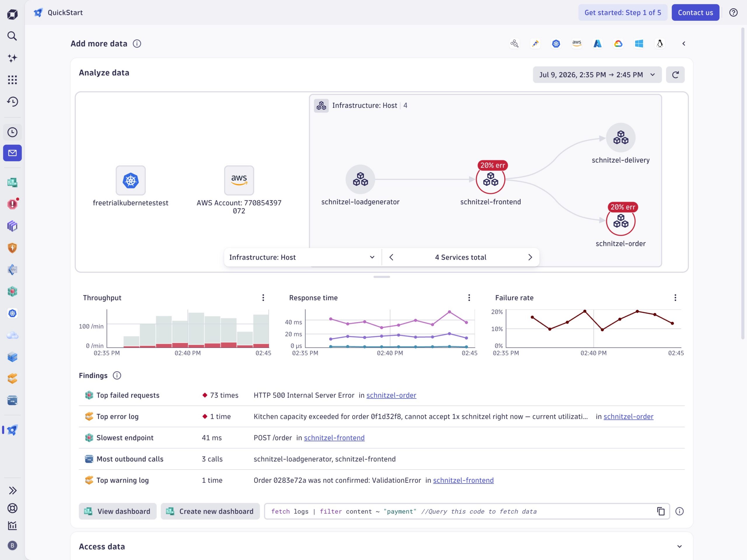
Task: Click Get started: Step 1 of 5
Action: point(623,13)
